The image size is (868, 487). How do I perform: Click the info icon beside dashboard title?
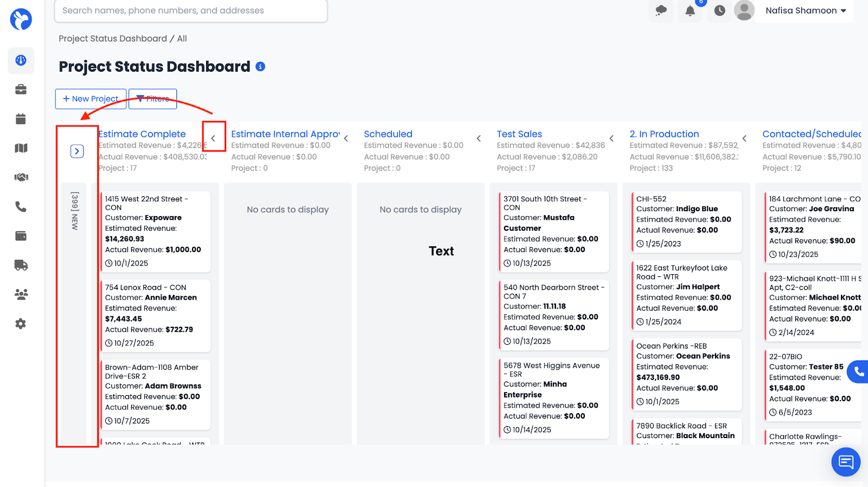(x=260, y=67)
